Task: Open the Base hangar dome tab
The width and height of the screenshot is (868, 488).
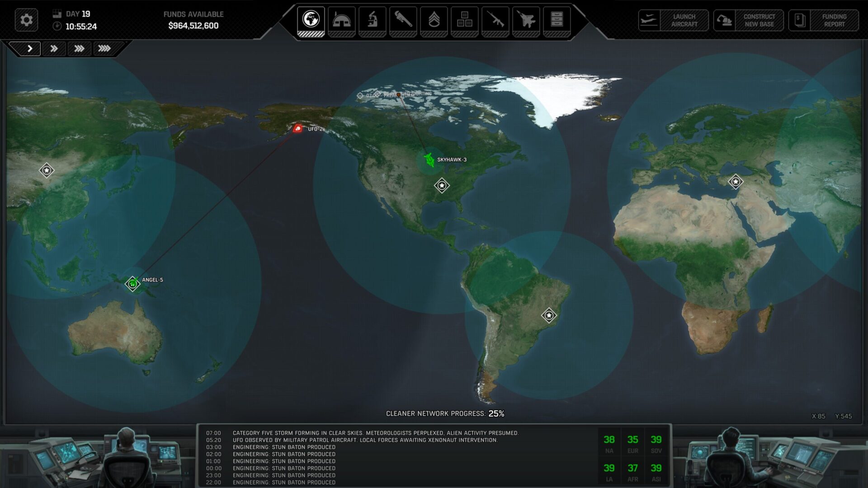Action: (x=342, y=21)
